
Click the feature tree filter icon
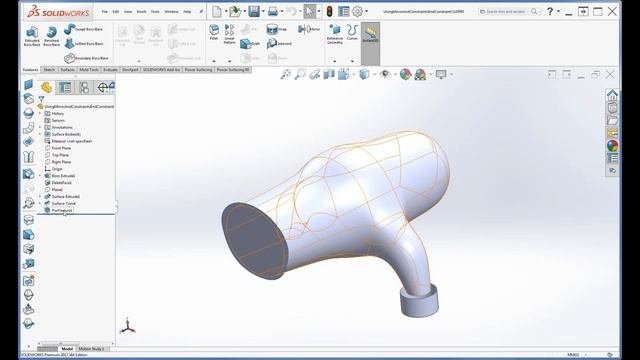point(41,99)
